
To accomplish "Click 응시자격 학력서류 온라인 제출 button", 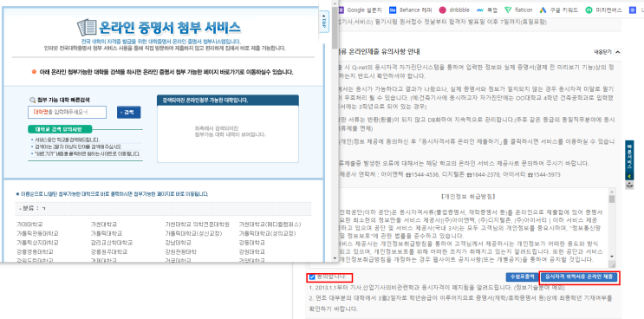I will click(579, 277).
